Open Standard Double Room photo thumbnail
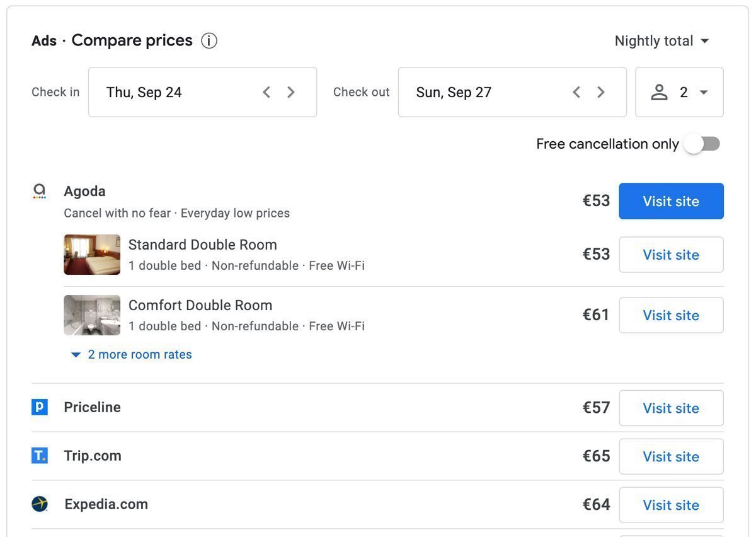Viewport: 756px width, 537px height. pos(92,255)
